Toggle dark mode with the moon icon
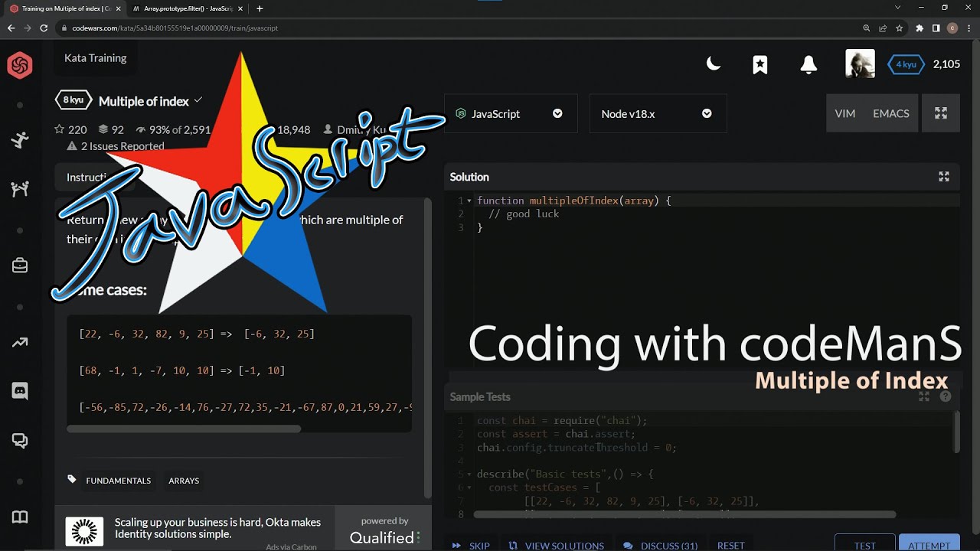Image resolution: width=980 pixels, height=551 pixels. pyautogui.click(x=714, y=64)
